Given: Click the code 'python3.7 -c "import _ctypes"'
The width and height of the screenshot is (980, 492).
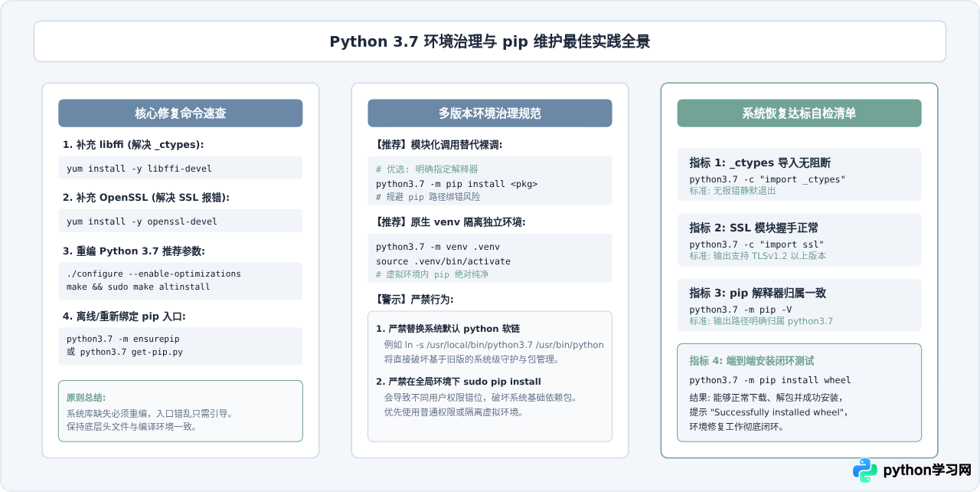Looking at the screenshot, I should (x=767, y=179).
